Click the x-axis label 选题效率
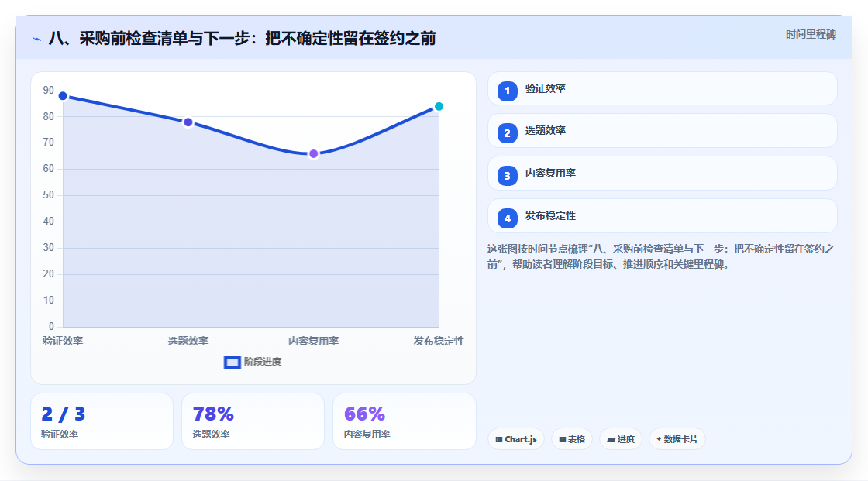The width and height of the screenshot is (868, 481). [188, 341]
